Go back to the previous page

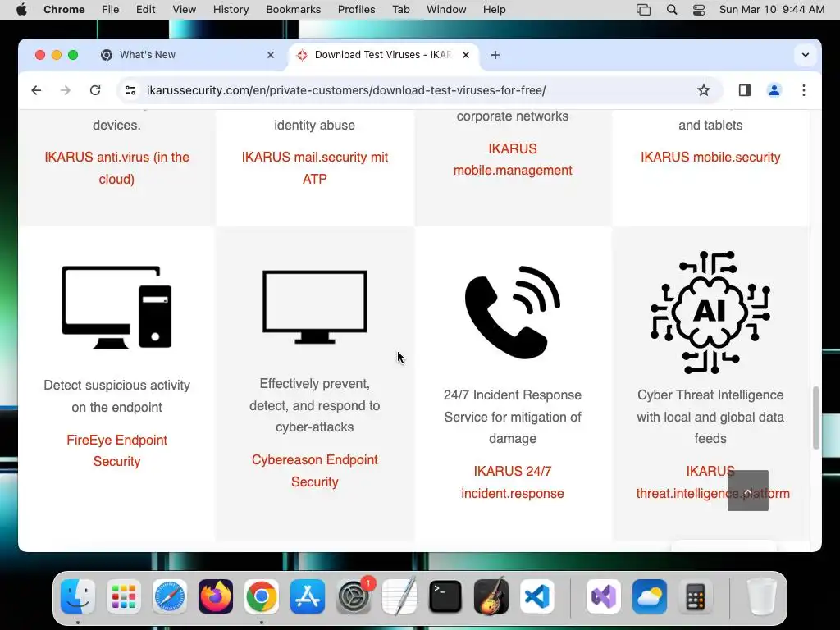pos(36,90)
